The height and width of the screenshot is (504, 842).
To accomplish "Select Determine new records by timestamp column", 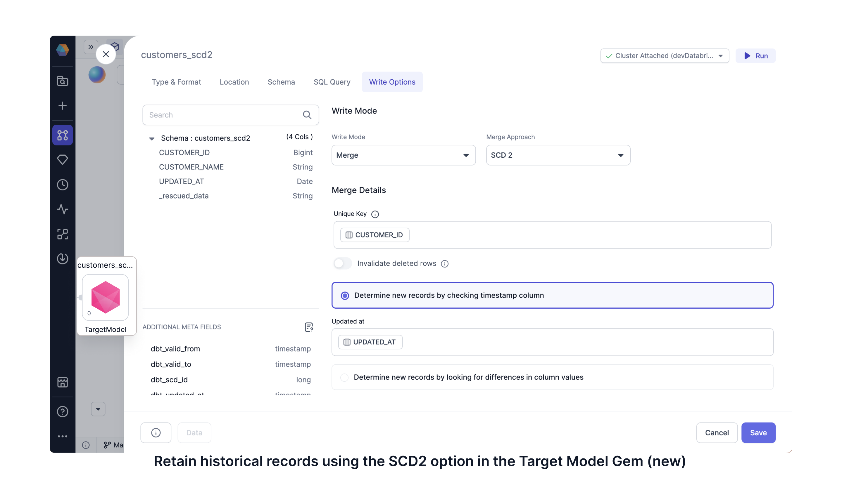I will coord(344,295).
